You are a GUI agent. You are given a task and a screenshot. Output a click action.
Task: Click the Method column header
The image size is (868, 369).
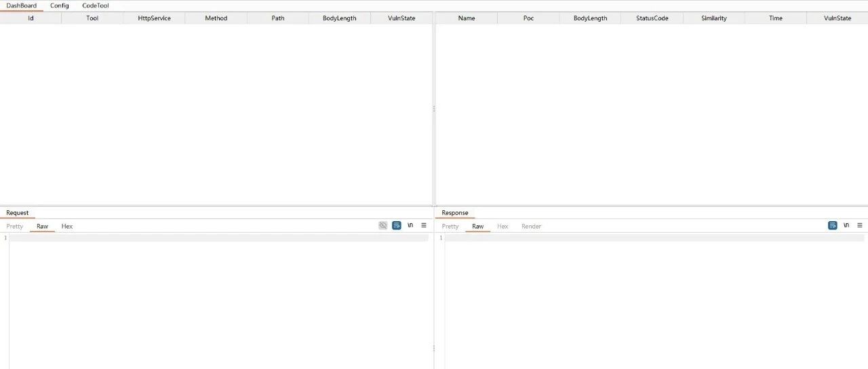tap(216, 18)
